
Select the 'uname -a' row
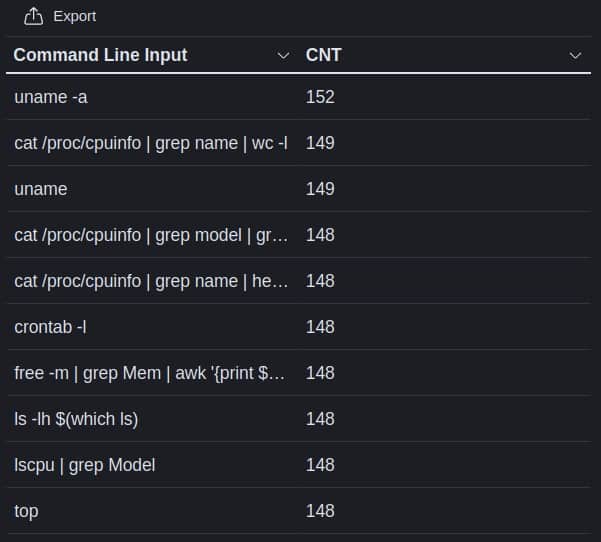coord(299,97)
